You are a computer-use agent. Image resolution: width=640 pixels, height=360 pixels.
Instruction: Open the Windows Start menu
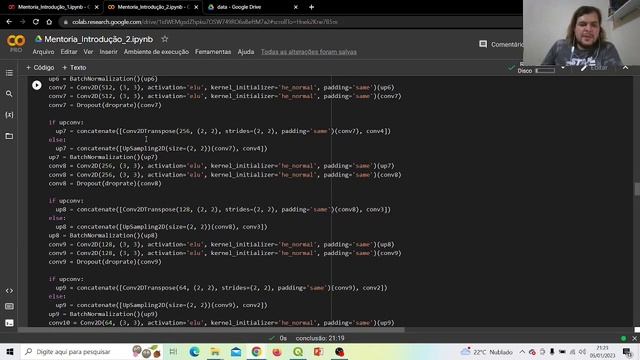click(x=10, y=351)
